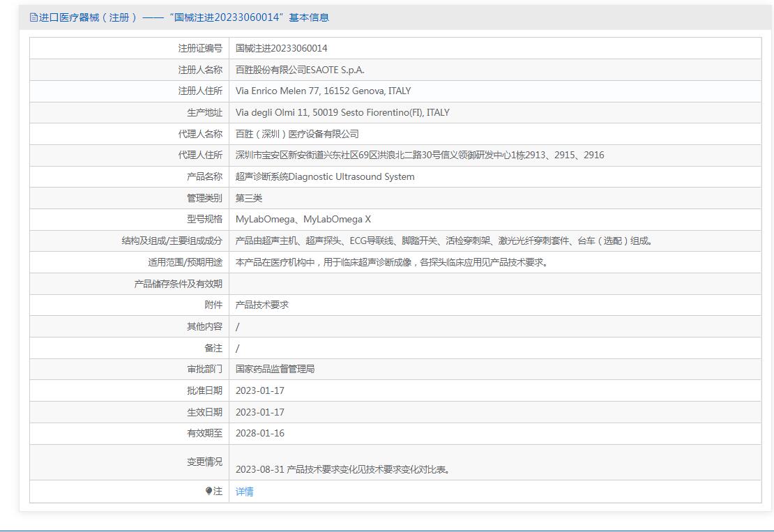Click the document icon before 进口医疗器械 heading
Image resolution: width=774 pixels, height=532 pixels.
(x=33, y=17)
